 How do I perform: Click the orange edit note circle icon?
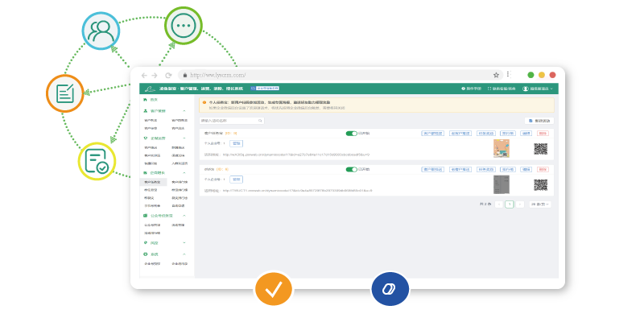65,93
